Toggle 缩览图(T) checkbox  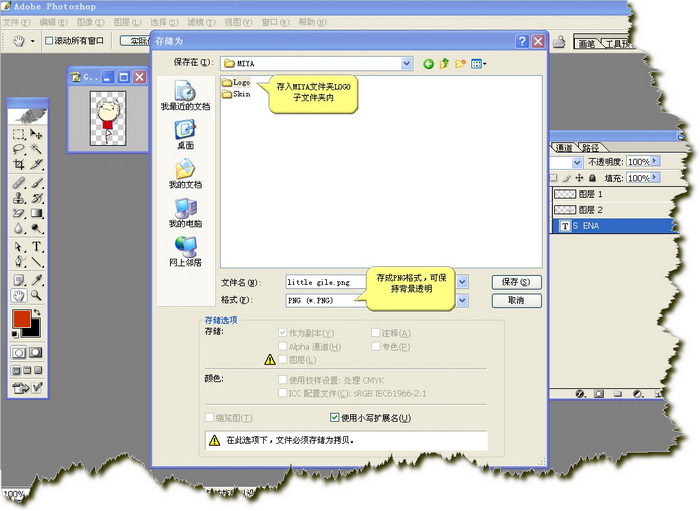point(209,418)
